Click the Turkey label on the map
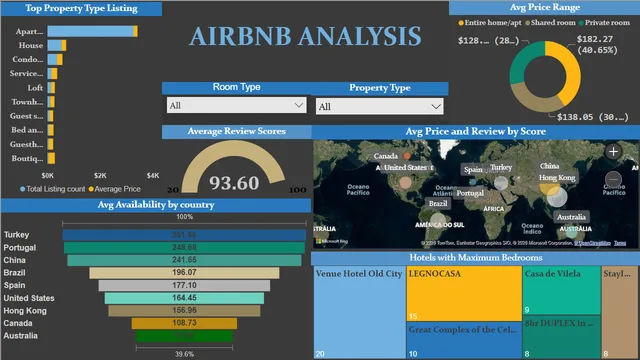 [x=501, y=167]
